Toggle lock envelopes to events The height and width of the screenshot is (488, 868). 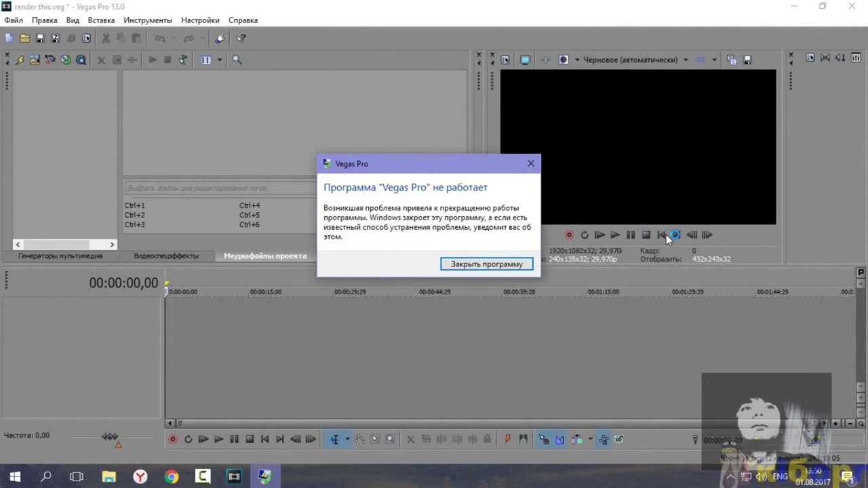tap(604, 439)
